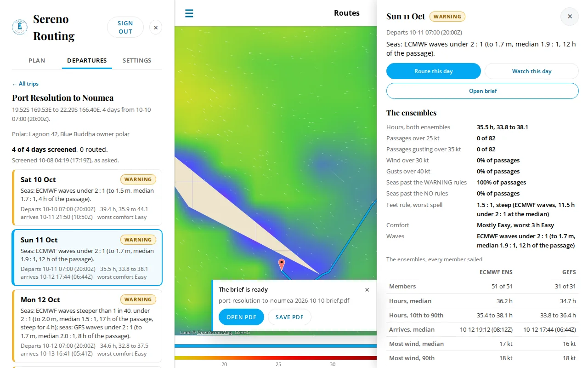Click 'Mostly Easy, worst 3 h Easy' comfort value
Viewport: 588px width, 368px height.
[x=515, y=225]
